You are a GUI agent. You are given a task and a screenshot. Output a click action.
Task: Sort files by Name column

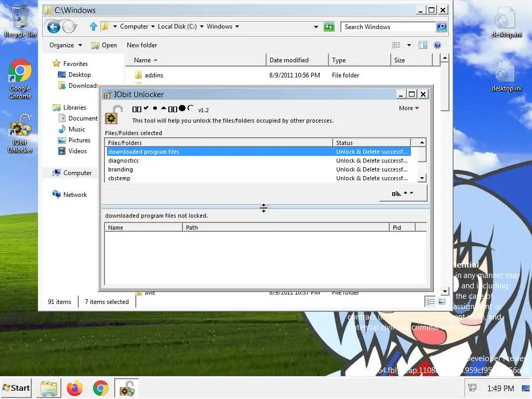(196, 60)
